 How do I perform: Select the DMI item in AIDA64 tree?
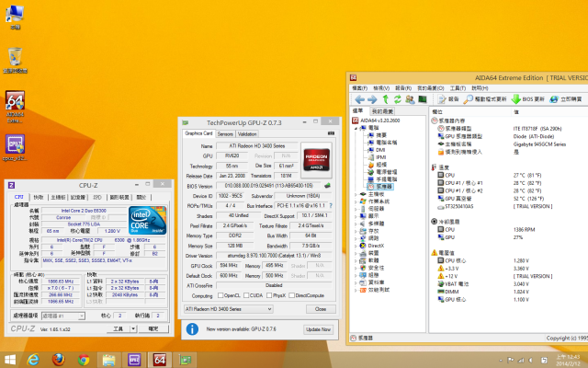pyautogui.click(x=380, y=150)
